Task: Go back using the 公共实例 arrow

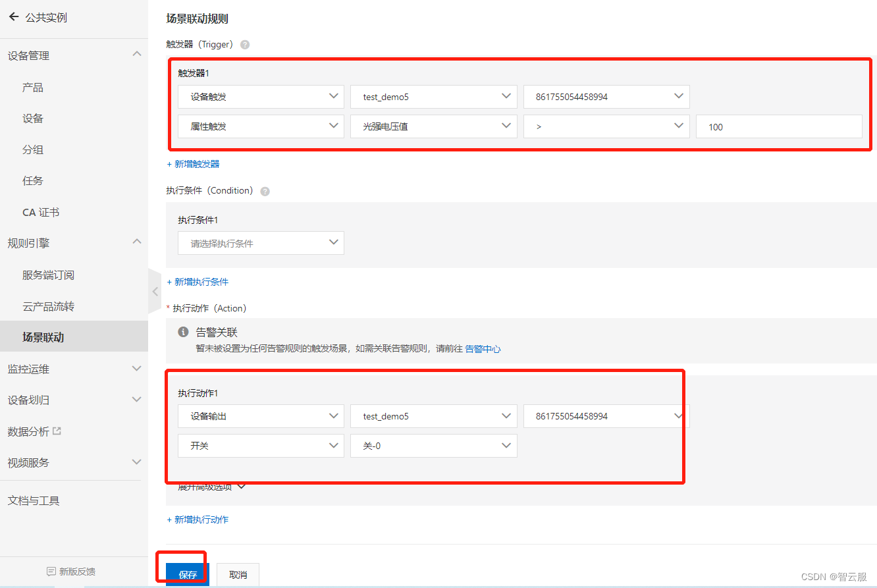Action: (13, 17)
